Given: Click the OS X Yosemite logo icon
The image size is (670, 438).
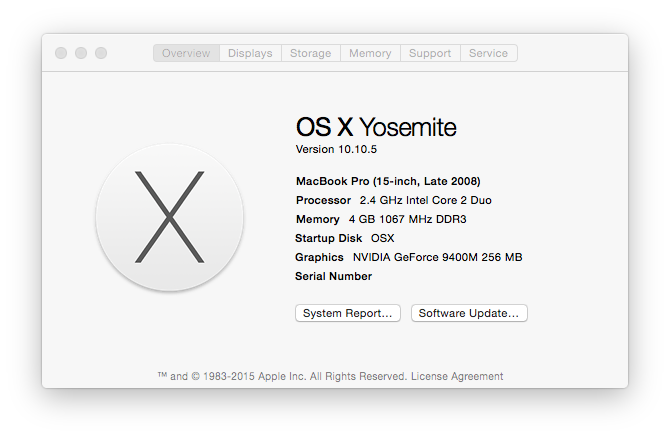Looking at the screenshot, I should 170,218.
